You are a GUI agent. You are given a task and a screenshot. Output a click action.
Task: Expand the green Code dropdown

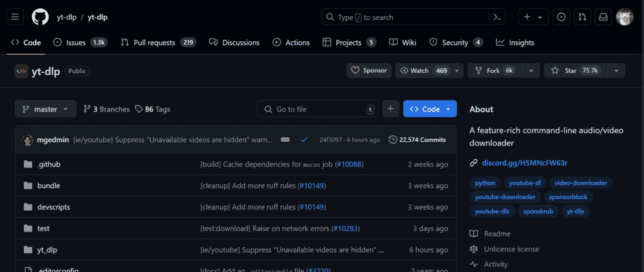coord(430,109)
